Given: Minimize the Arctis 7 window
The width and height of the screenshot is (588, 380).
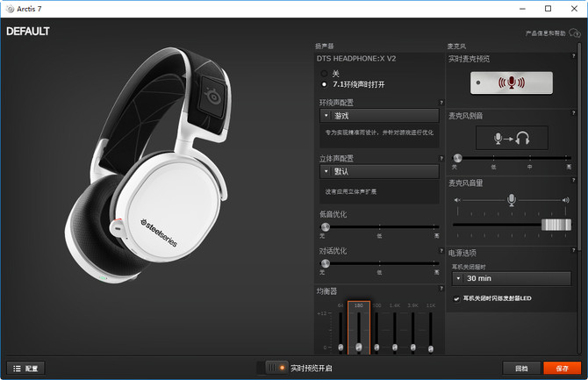Looking at the screenshot, I should click(x=522, y=9).
